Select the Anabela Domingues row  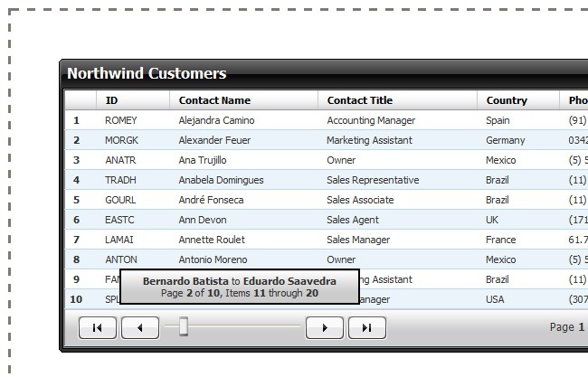coord(221,180)
